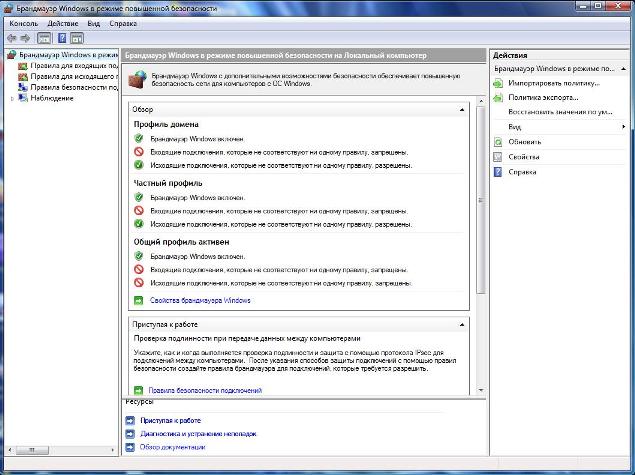635x475 pixels.
Task: Click the center pane scrollbar down arrow
Action: coord(481,390)
